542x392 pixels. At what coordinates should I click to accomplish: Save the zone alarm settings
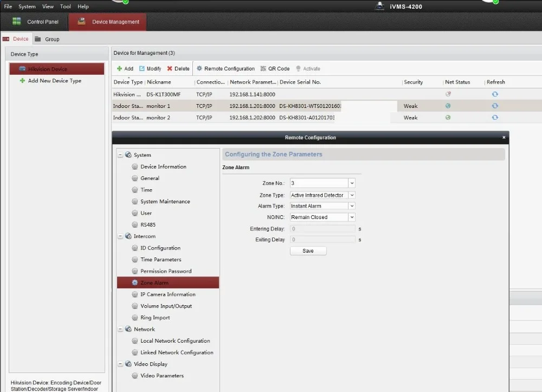coord(308,251)
